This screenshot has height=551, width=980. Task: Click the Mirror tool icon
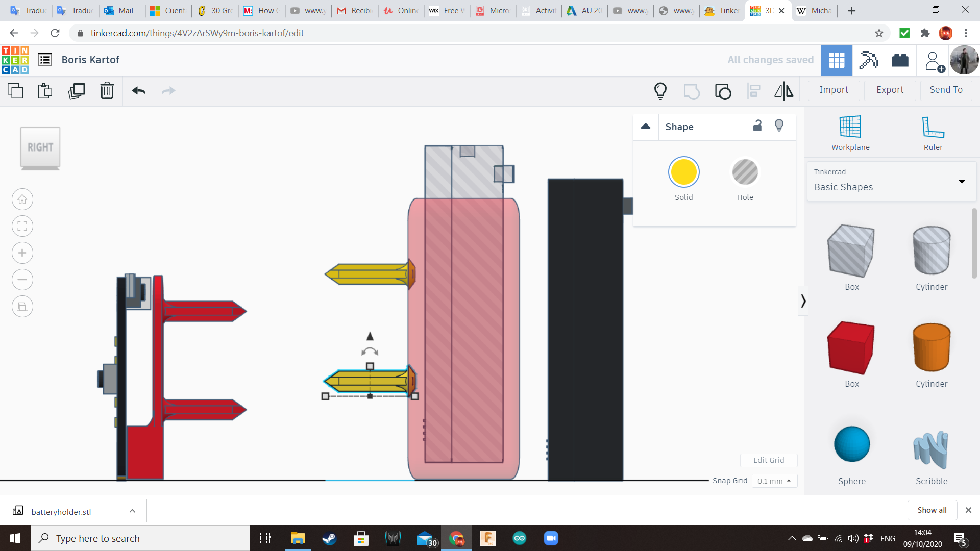(783, 91)
